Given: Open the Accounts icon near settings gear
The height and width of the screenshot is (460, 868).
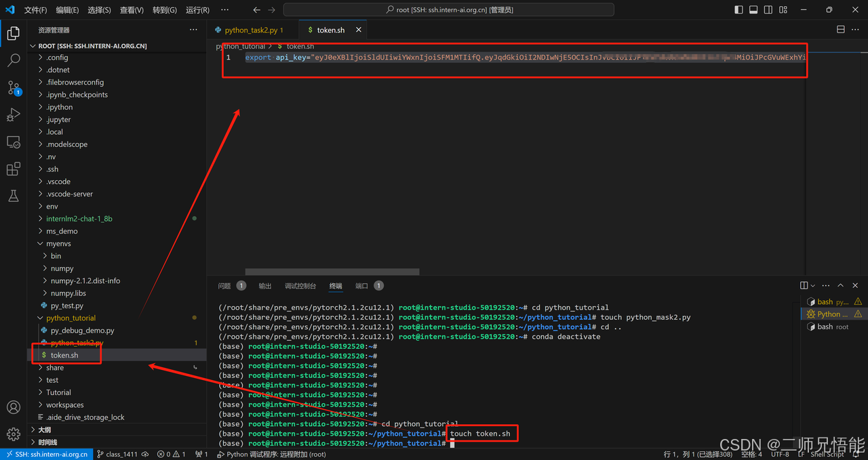Looking at the screenshot, I should [x=13, y=407].
